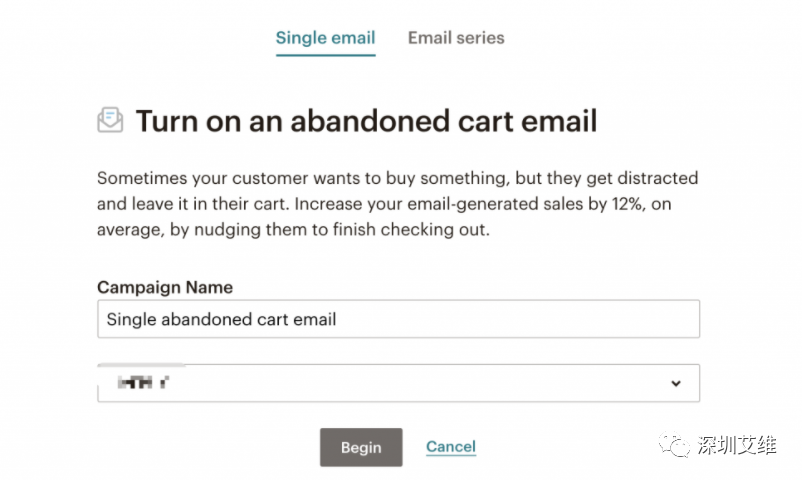802x480 pixels.
Task: Switch to the Single email tab
Action: click(x=325, y=39)
